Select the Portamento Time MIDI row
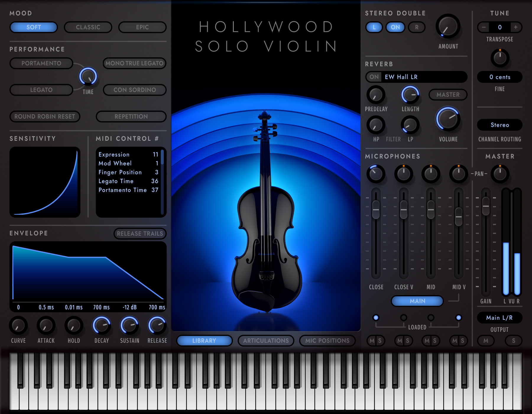This screenshot has width=532, height=414. click(x=128, y=190)
